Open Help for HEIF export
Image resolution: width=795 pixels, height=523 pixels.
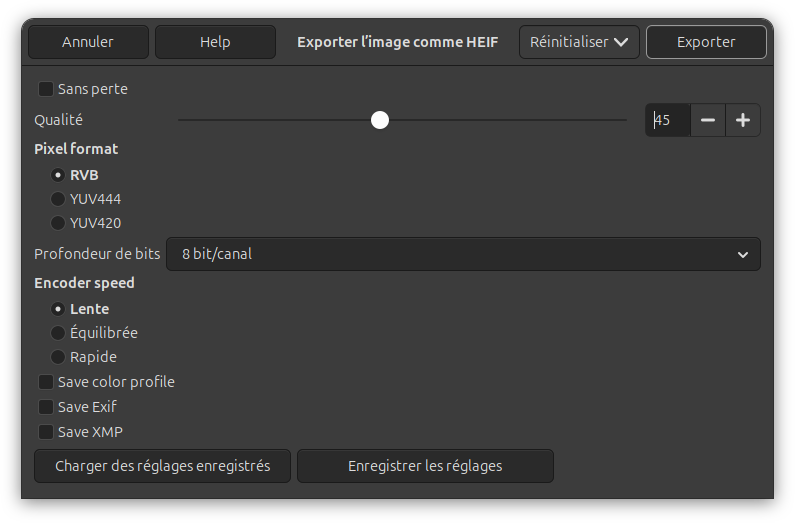point(215,42)
